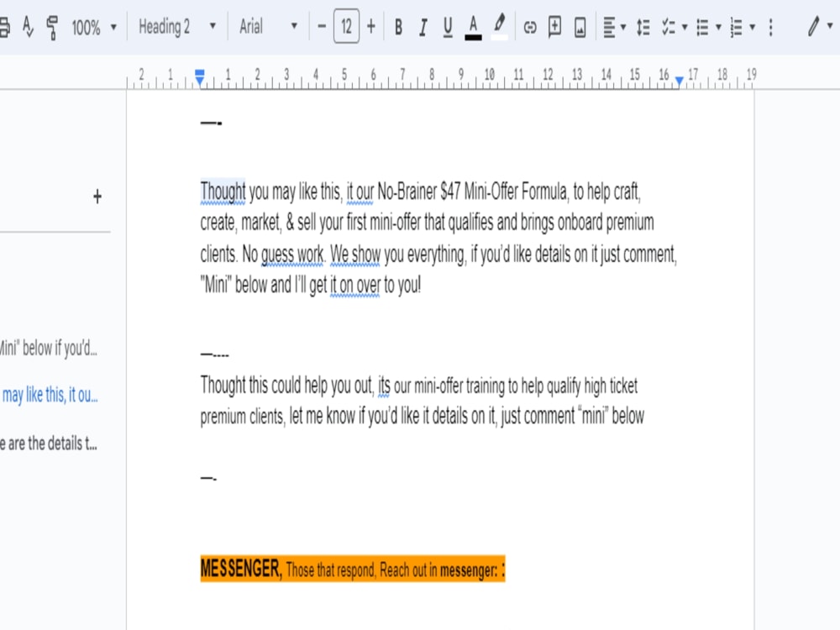The width and height of the screenshot is (840, 630).
Task: Open outline entry "are the details t..."
Action: click(48, 444)
